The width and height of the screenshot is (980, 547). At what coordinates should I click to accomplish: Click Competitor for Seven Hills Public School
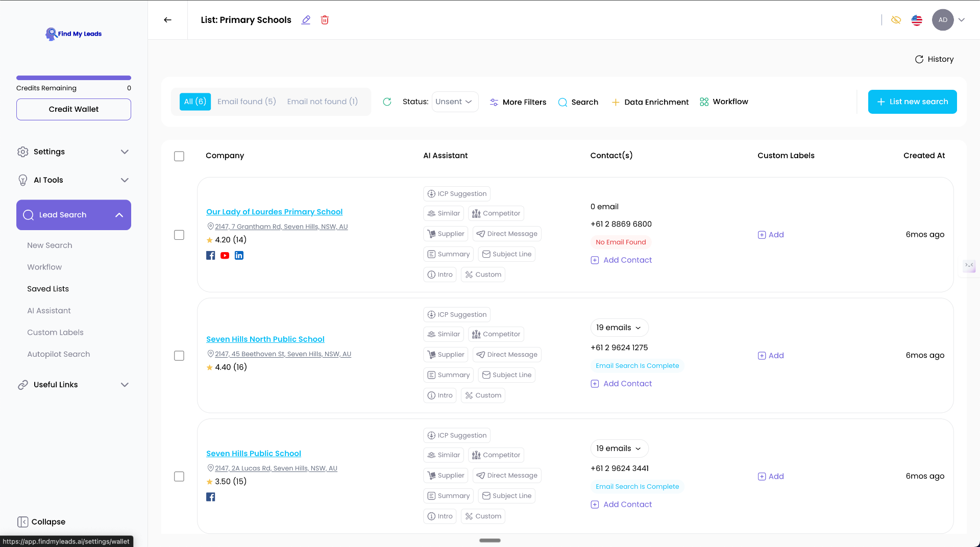point(496,455)
